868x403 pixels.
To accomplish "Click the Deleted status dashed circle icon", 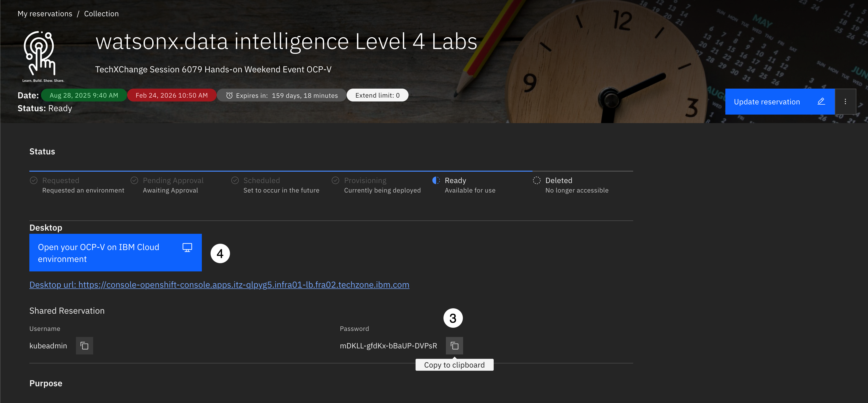I will (536, 180).
